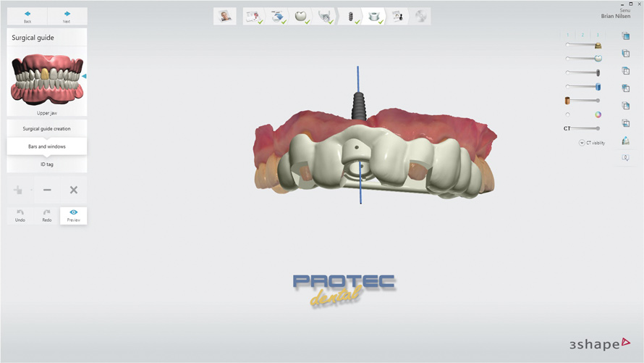Click the blue arrow beside jaw thumbnail
The height and width of the screenshot is (363, 644).
[84, 76]
